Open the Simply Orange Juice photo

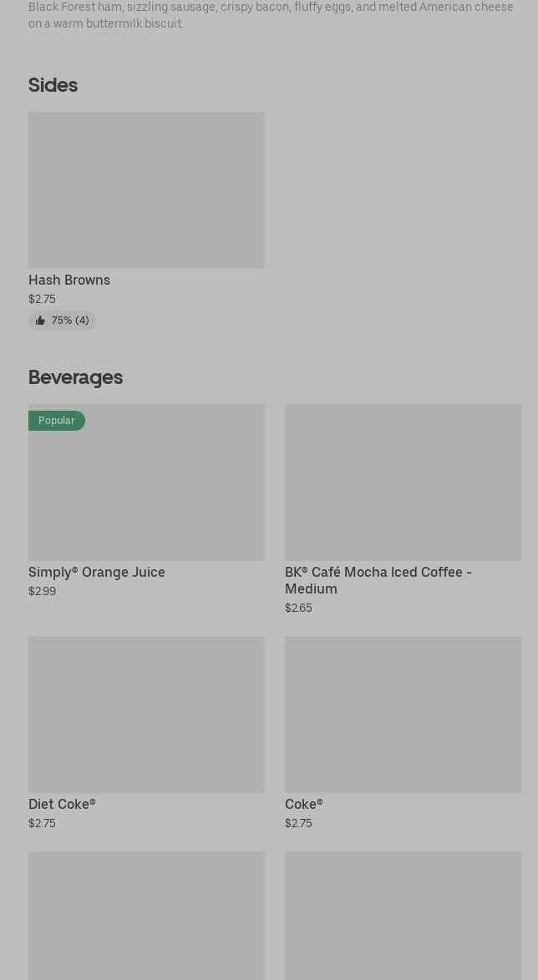(146, 493)
